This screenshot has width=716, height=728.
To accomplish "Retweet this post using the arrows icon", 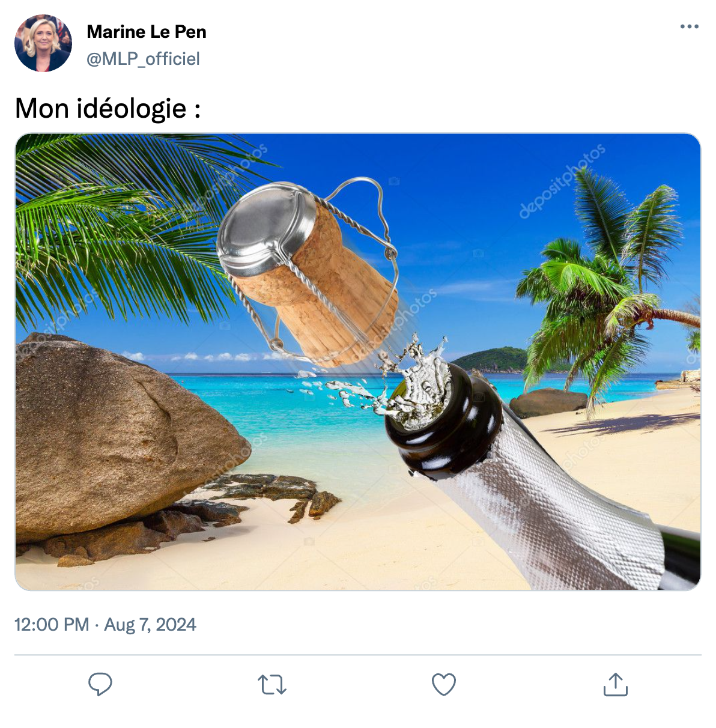I will (272, 685).
